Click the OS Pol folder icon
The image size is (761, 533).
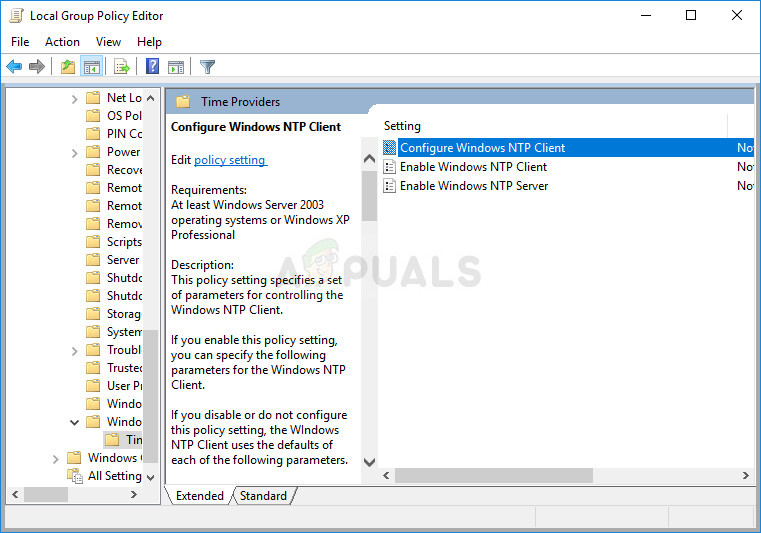(x=93, y=116)
